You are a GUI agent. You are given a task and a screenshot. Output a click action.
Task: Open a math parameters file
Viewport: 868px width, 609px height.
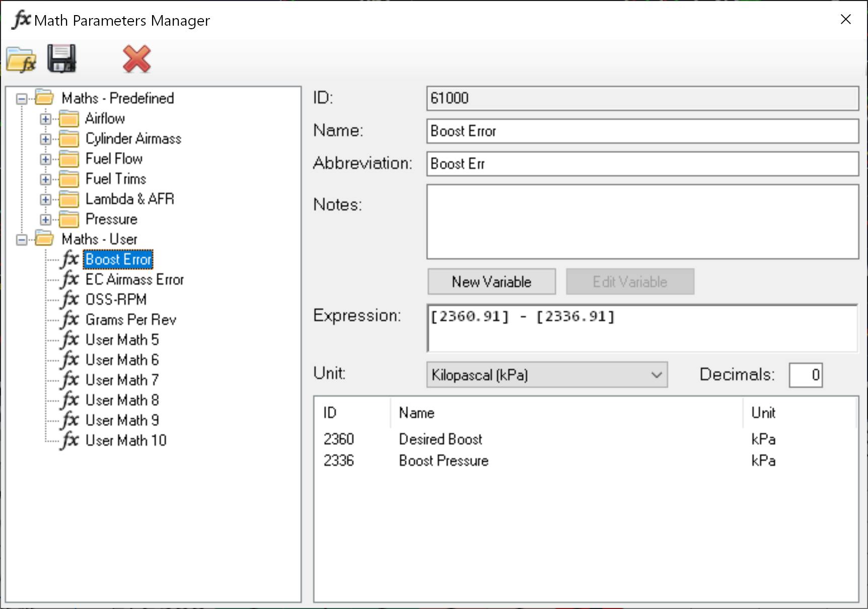(21, 59)
